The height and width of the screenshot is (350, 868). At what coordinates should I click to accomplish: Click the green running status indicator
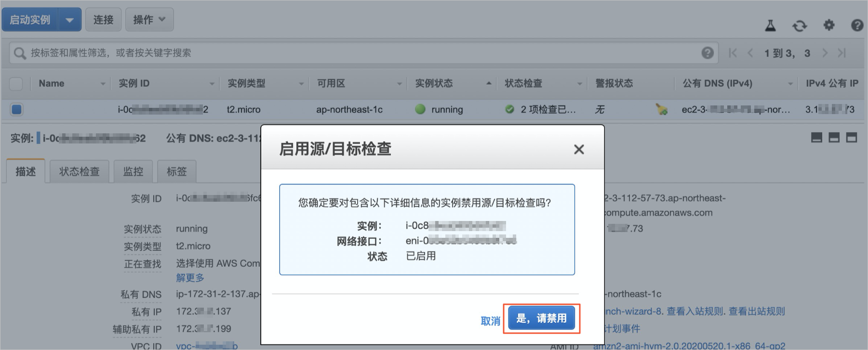click(420, 109)
